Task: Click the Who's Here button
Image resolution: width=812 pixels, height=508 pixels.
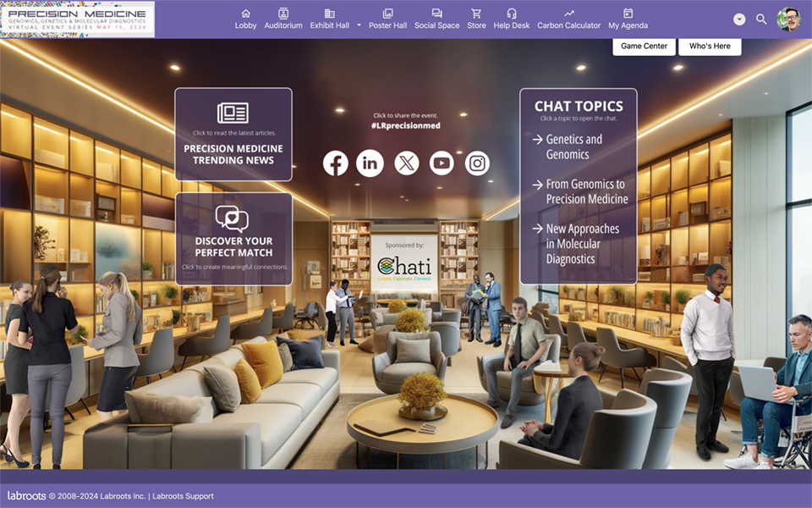Action: [x=710, y=46]
